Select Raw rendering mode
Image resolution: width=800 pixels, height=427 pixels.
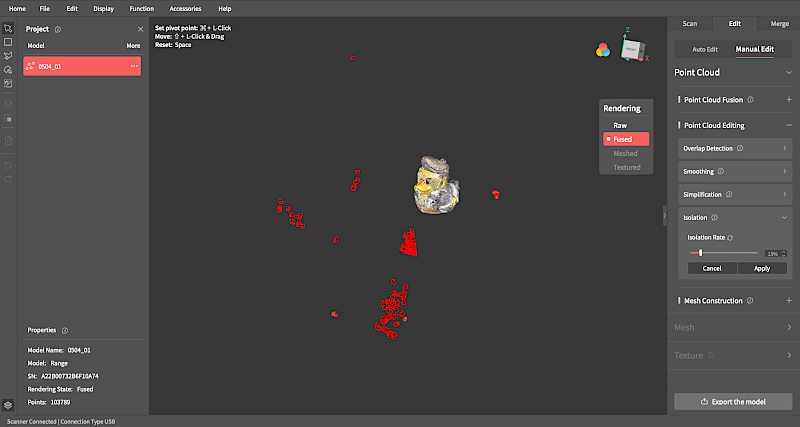tap(620, 125)
